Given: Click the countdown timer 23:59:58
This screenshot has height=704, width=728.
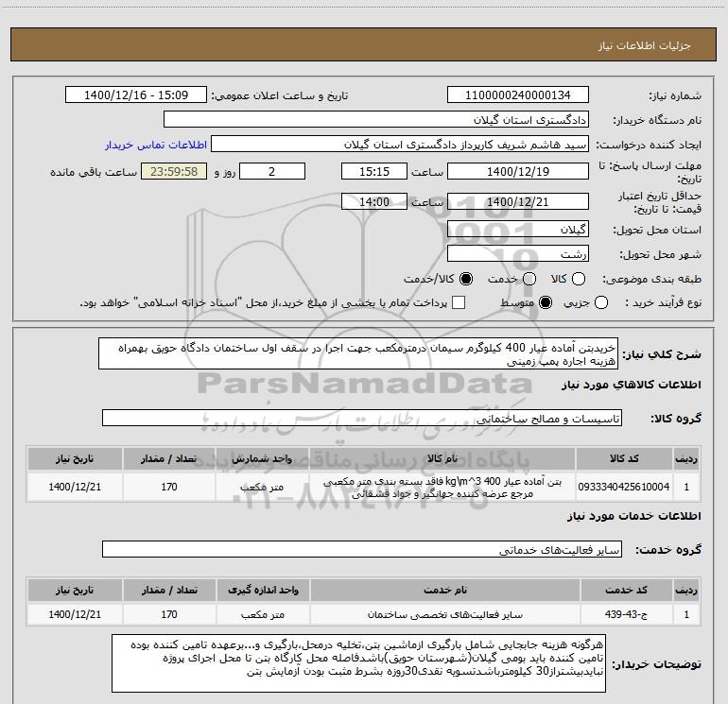Looking at the screenshot, I should 174,171.
